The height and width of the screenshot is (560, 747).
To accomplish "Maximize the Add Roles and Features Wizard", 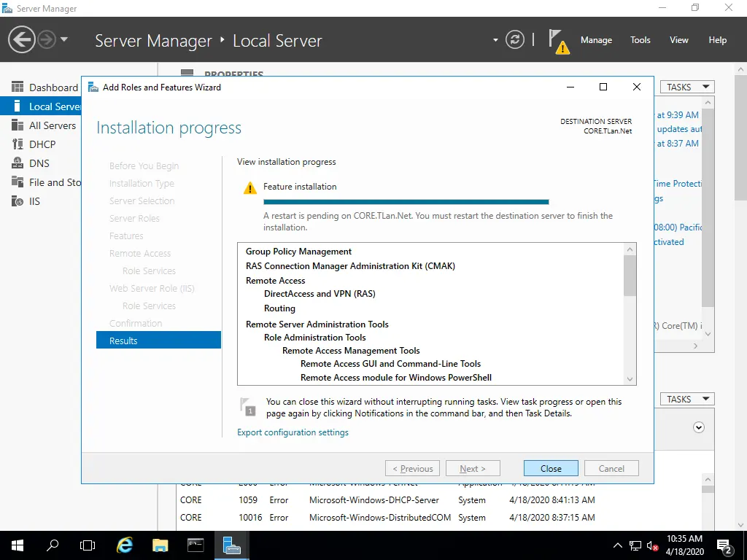I will point(603,87).
